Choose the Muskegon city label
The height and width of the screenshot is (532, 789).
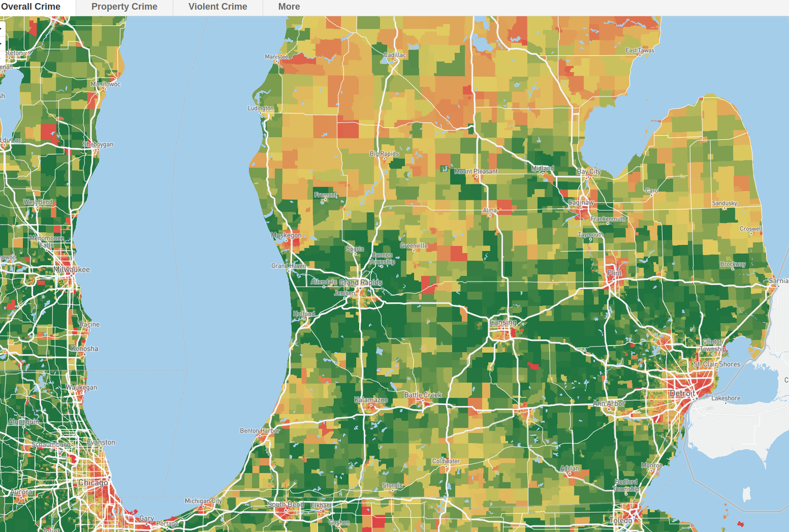286,235
